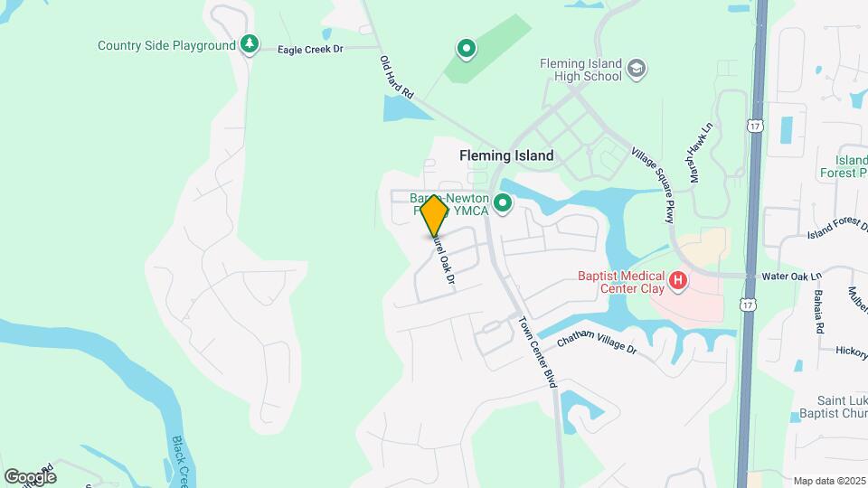Click the Baptist Medical Center Clay label
The image size is (868, 488).
tap(621, 282)
